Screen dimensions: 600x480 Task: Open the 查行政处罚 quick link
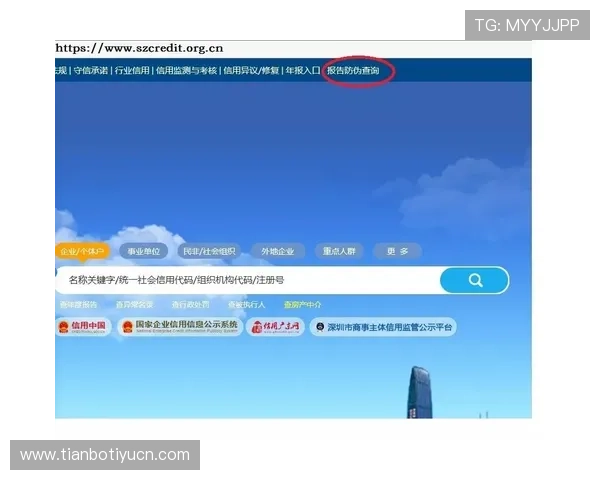tap(190, 305)
